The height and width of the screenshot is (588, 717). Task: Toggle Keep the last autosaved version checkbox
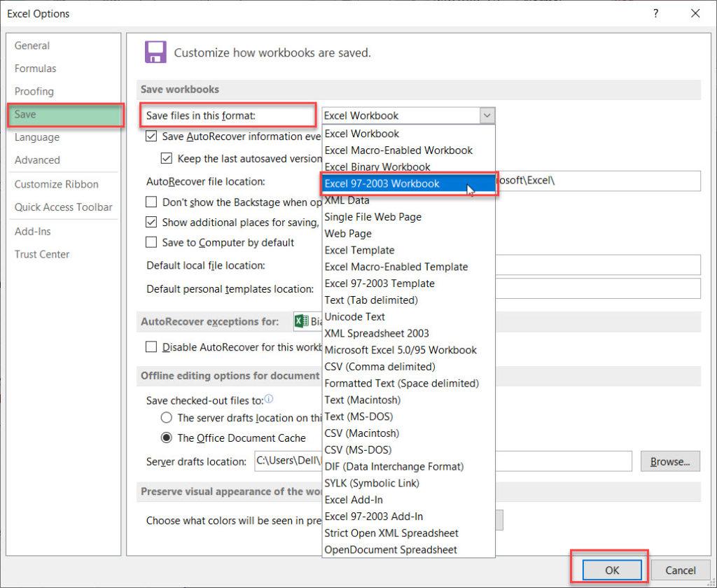[x=167, y=158]
